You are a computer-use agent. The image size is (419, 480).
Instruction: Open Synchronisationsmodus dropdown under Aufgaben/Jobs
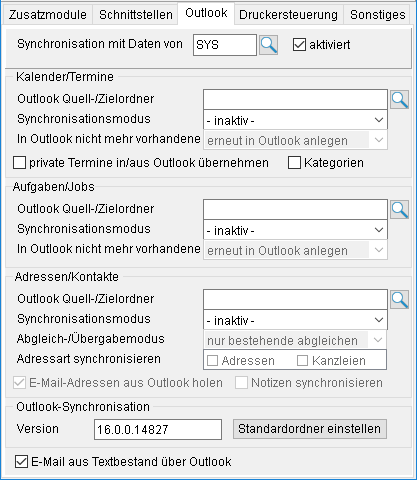coord(295,230)
